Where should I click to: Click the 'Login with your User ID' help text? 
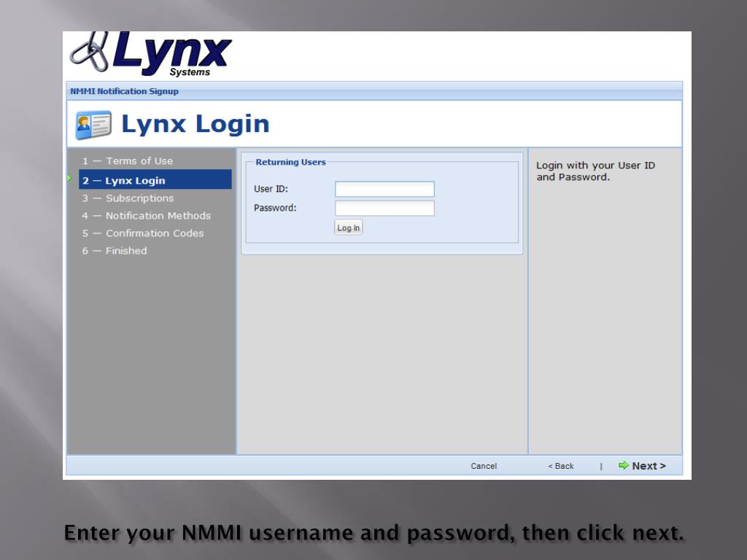pos(595,171)
